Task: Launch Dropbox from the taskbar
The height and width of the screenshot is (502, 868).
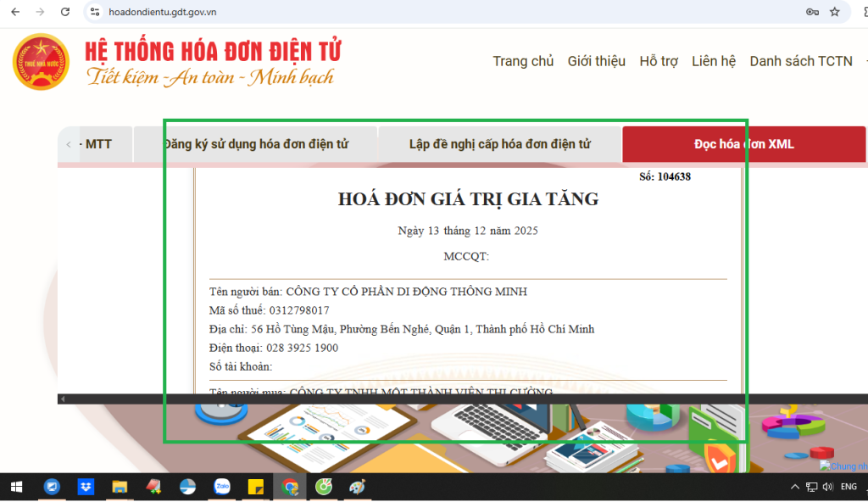Action: click(86, 487)
